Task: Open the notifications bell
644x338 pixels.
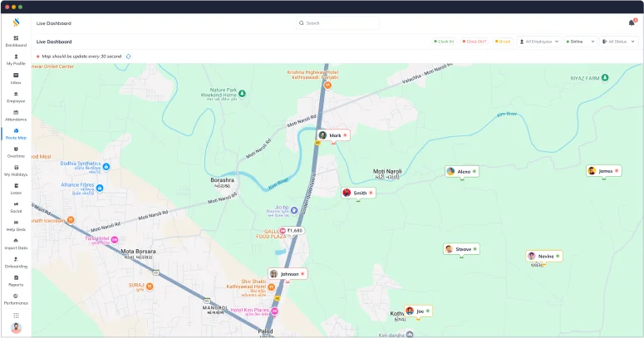Action: tap(632, 23)
